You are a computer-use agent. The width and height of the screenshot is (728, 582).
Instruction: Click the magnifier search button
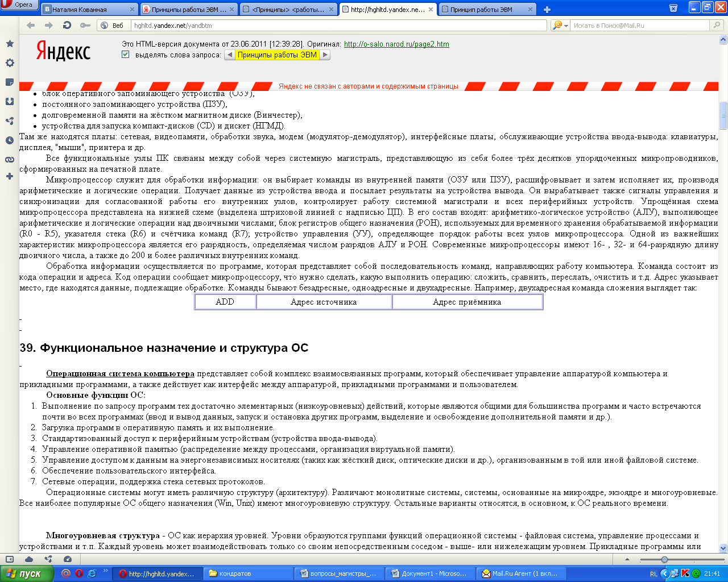coord(717,25)
